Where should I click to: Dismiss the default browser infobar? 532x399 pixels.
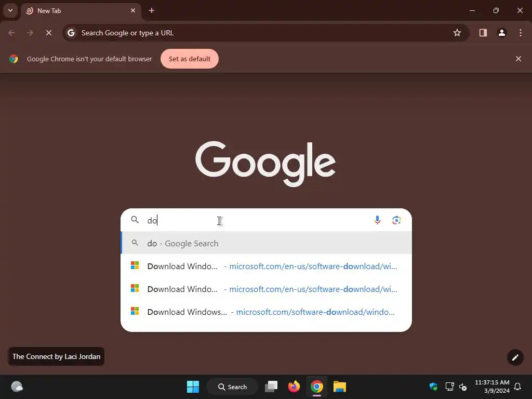(518, 59)
